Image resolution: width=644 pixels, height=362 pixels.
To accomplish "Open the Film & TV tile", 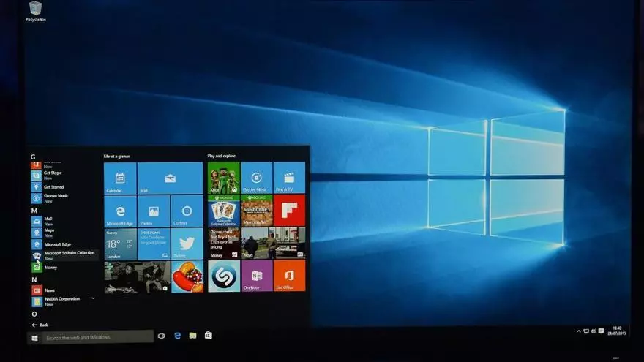I will click(289, 178).
